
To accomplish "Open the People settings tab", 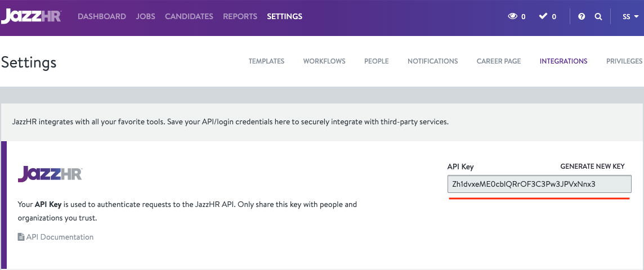I will click(376, 61).
